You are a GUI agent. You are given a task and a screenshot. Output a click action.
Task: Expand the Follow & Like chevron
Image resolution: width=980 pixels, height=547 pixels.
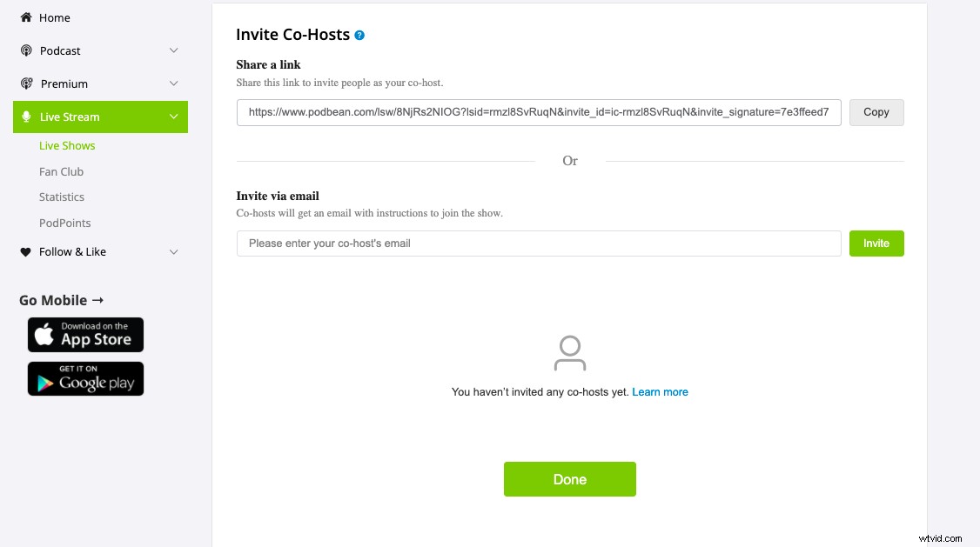[174, 251]
